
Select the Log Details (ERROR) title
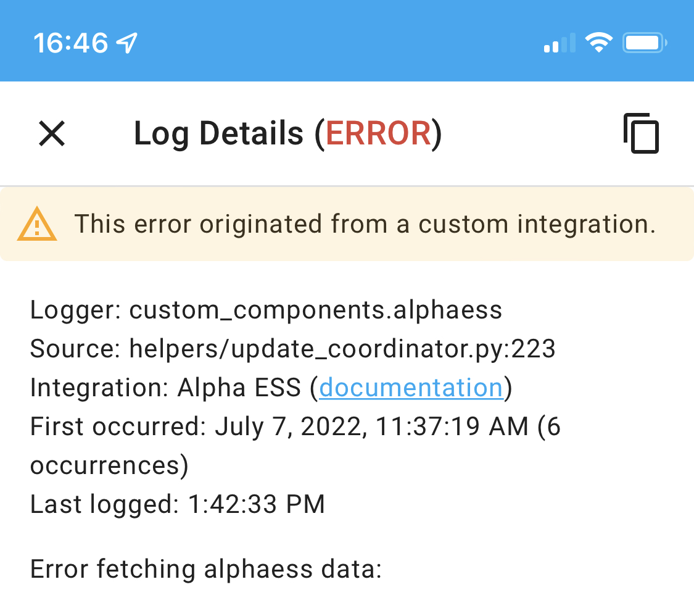click(x=288, y=134)
